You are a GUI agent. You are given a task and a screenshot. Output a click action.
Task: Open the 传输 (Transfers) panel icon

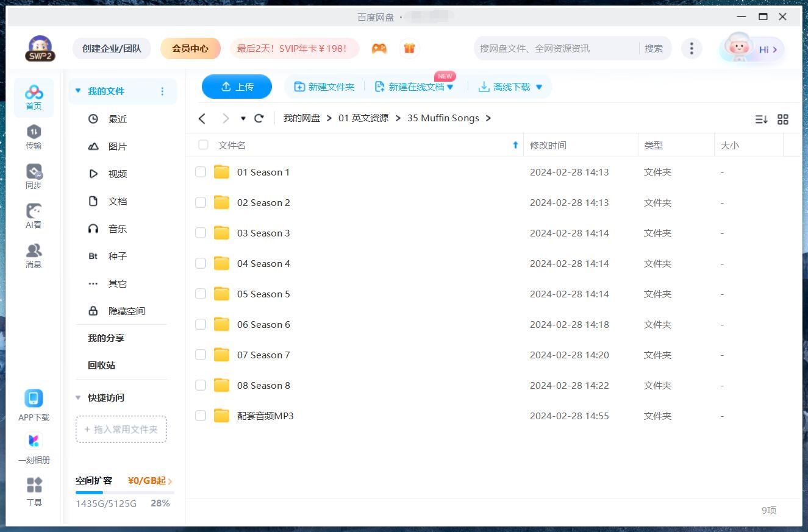(34, 135)
